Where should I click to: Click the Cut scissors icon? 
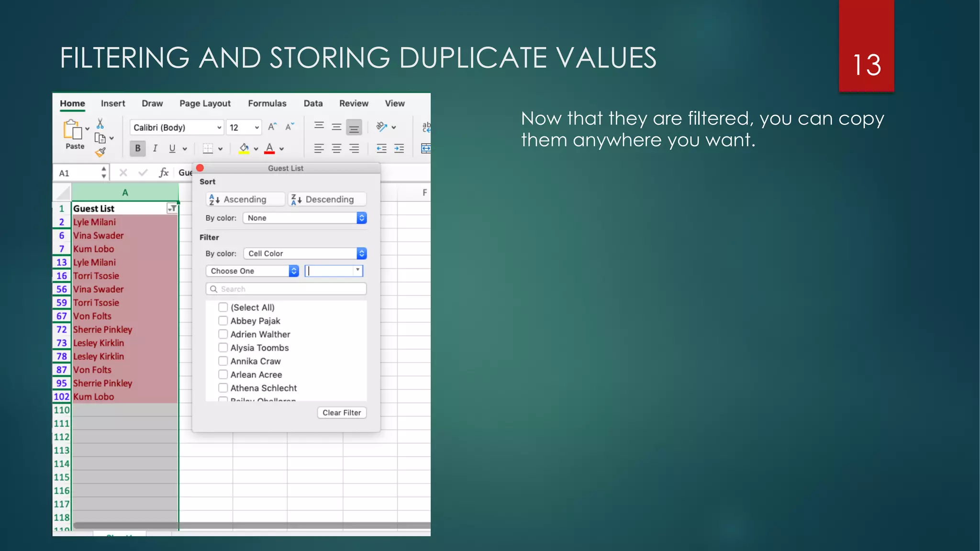pyautogui.click(x=100, y=124)
